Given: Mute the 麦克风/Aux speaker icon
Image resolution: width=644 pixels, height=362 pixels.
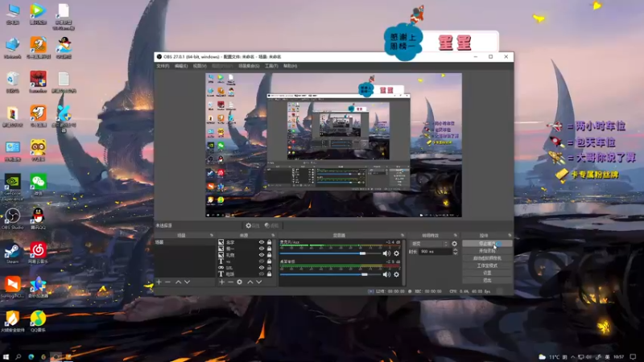Looking at the screenshot, I should click(x=386, y=253).
